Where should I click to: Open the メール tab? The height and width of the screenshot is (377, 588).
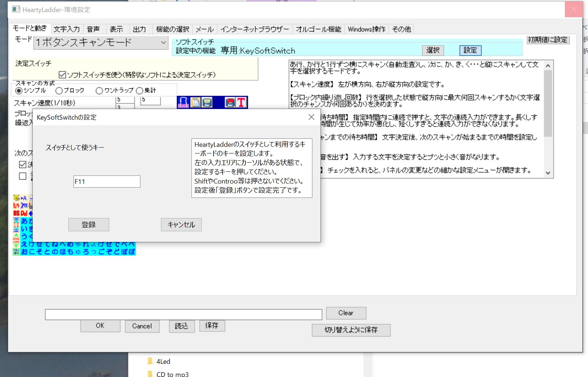coord(204,29)
